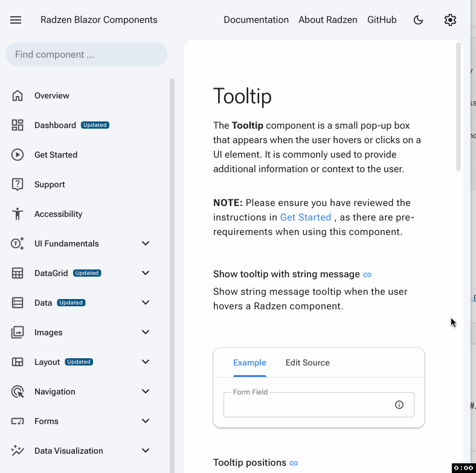
Task: Select the Example tab
Action: [x=249, y=362]
